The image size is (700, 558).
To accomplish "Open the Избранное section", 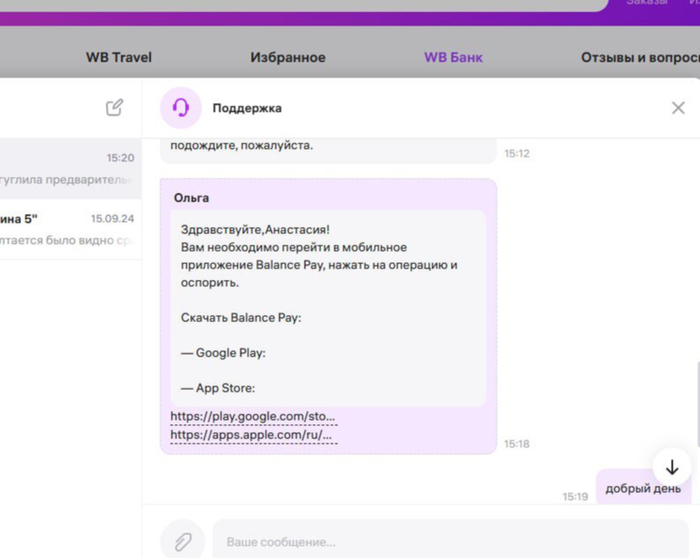I will point(287,57).
